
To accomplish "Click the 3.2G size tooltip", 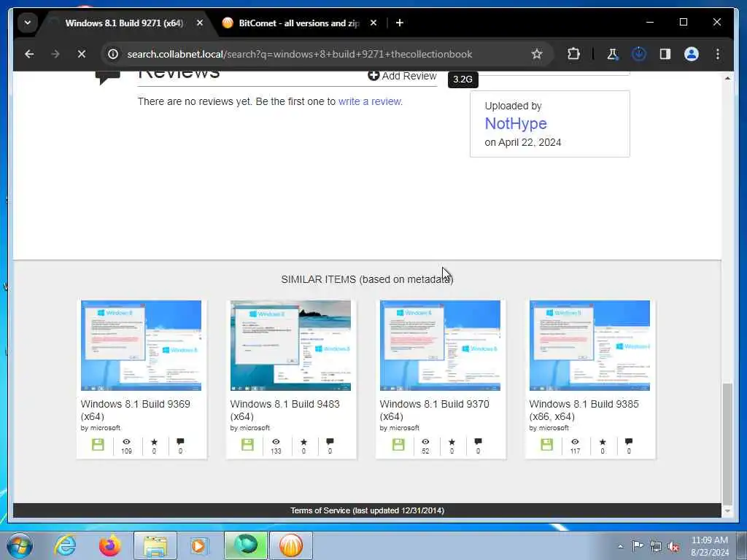I will pyautogui.click(x=462, y=79).
